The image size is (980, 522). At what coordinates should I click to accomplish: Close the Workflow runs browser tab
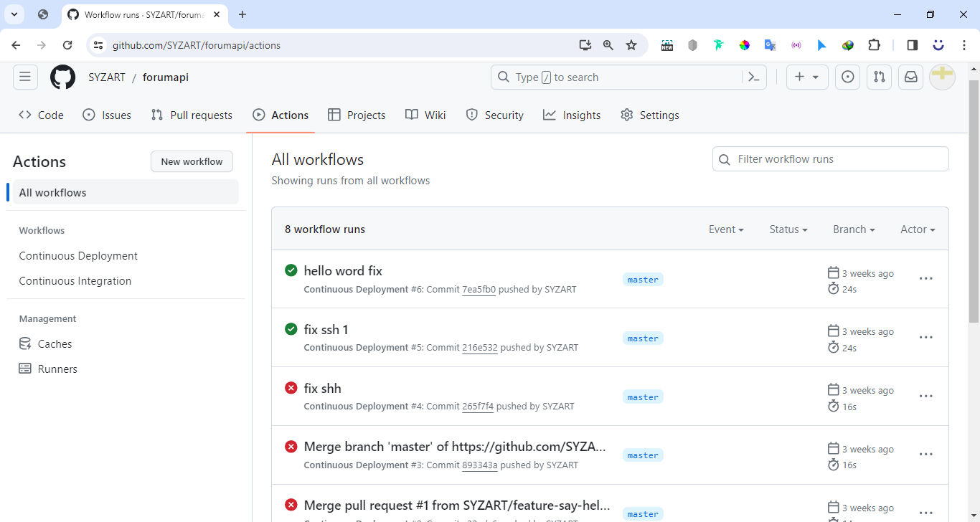point(217,14)
